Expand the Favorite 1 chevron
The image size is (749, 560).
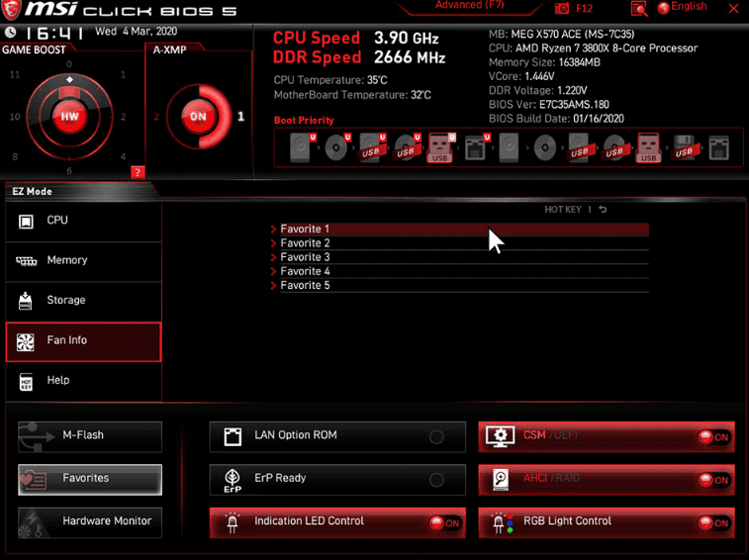pyautogui.click(x=274, y=230)
